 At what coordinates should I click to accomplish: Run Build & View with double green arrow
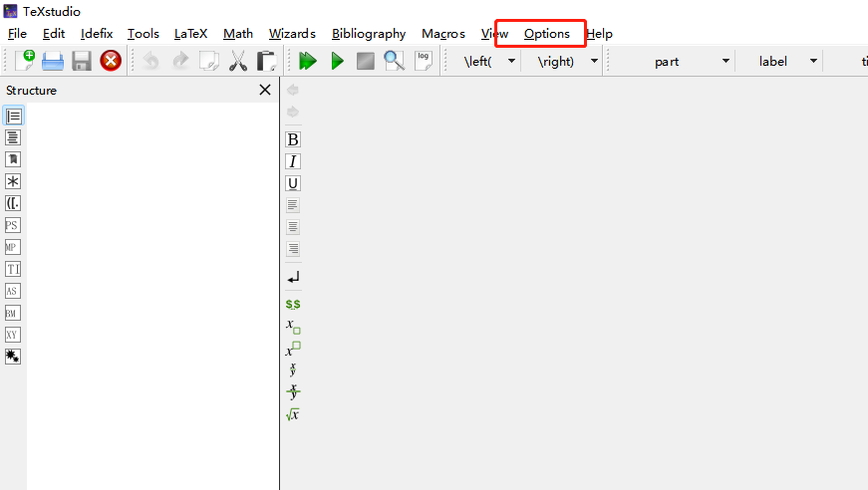point(307,61)
